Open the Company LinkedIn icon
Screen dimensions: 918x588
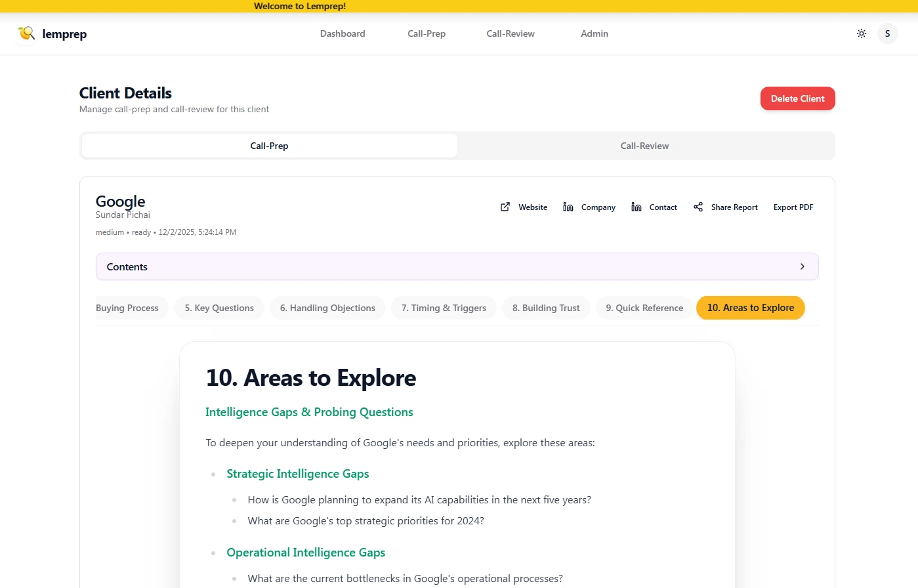tap(568, 207)
